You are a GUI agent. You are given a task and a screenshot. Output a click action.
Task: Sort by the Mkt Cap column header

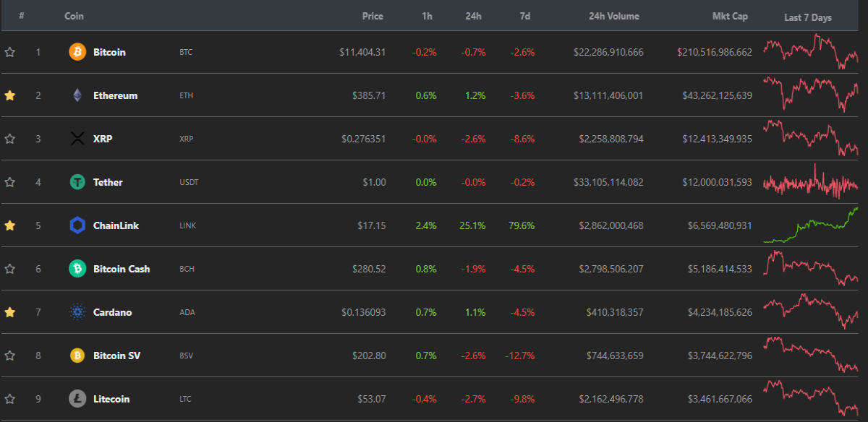(x=730, y=16)
